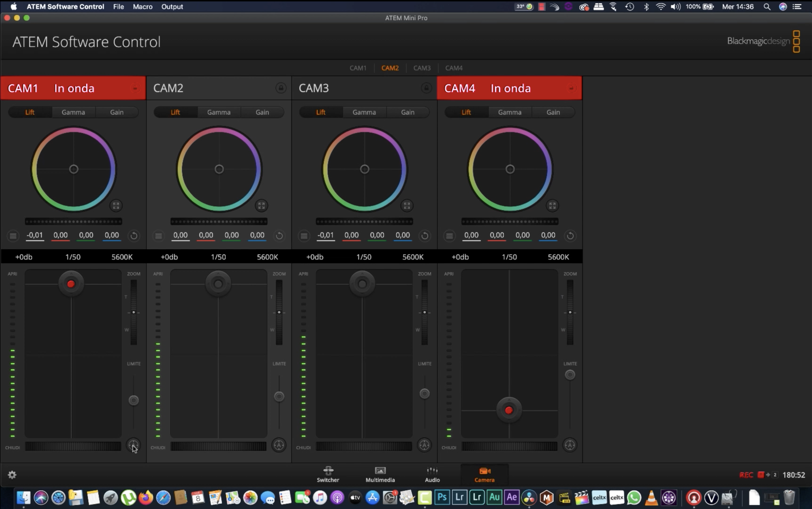The width and height of the screenshot is (812, 509).
Task: Click CAM2 limite slider handle
Action: [x=279, y=397]
